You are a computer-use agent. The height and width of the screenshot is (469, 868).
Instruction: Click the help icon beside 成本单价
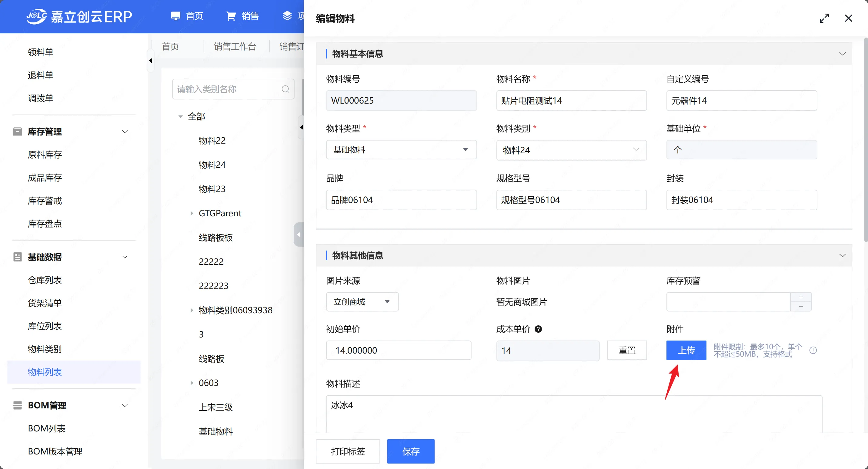point(538,329)
